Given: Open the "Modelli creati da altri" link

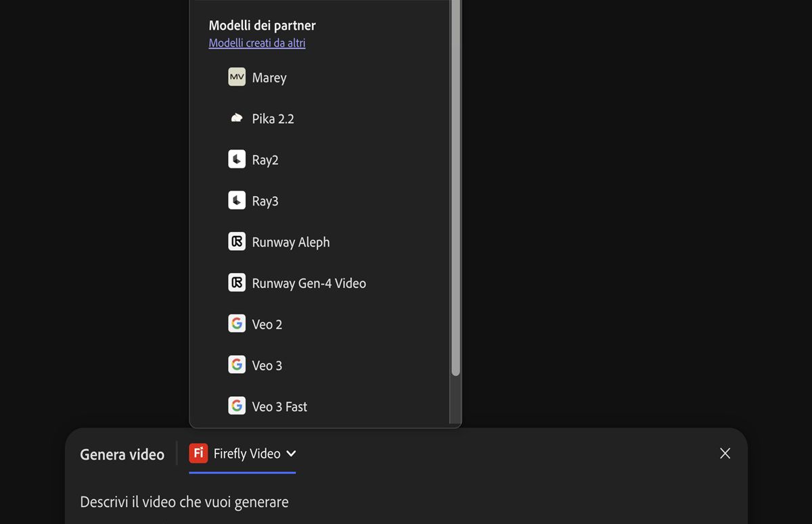Looking at the screenshot, I should (x=257, y=43).
